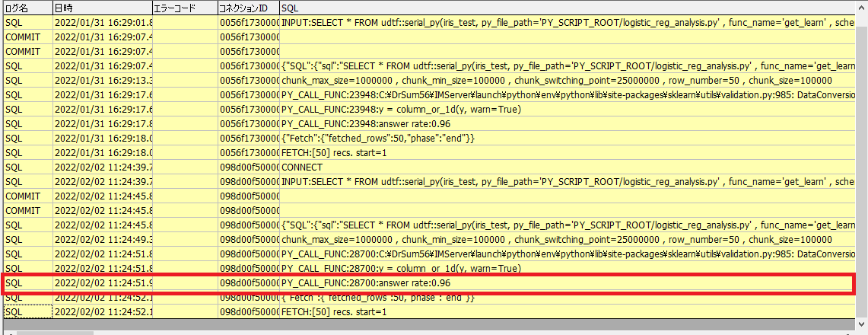Select the connection ID for the 11:24:51.9 row
868x335 pixels.
click(249, 283)
